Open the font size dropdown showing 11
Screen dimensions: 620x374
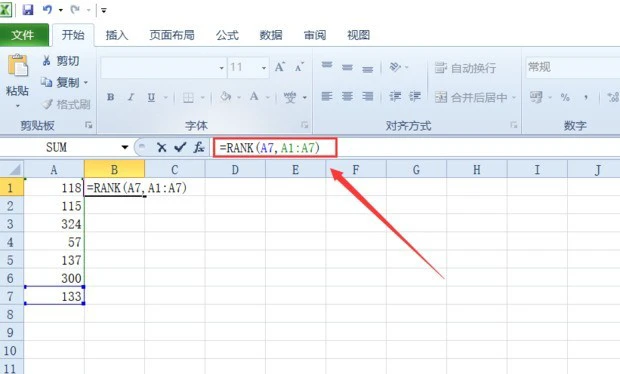tap(264, 68)
